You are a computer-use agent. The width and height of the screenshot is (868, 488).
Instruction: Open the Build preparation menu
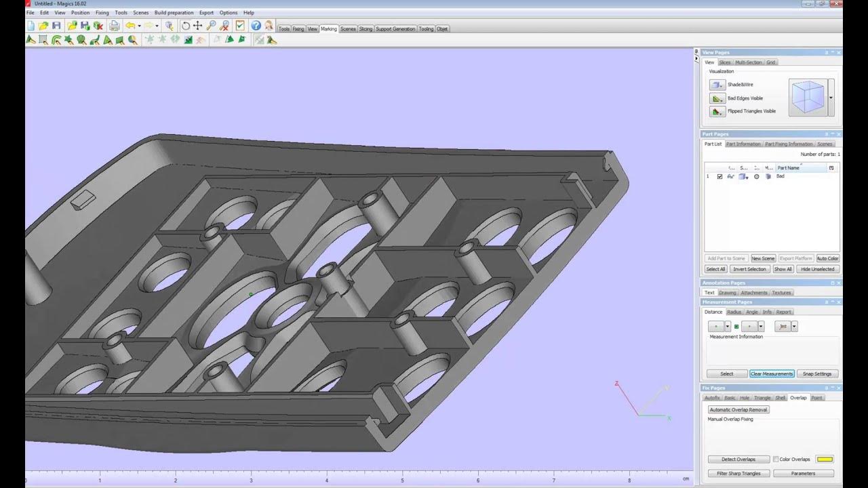point(174,13)
